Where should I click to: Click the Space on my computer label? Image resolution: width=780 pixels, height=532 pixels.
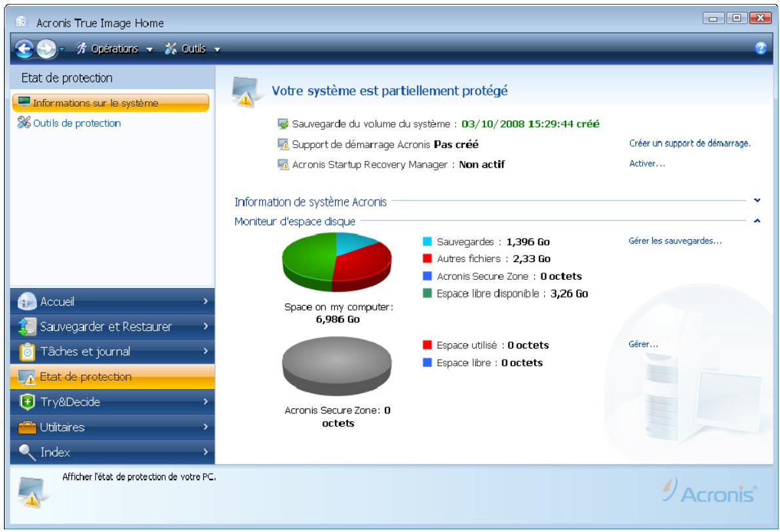tap(338, 307)
